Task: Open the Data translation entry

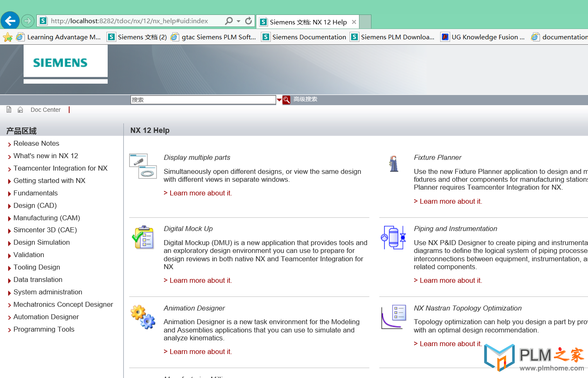Action: tap(38, 280)
